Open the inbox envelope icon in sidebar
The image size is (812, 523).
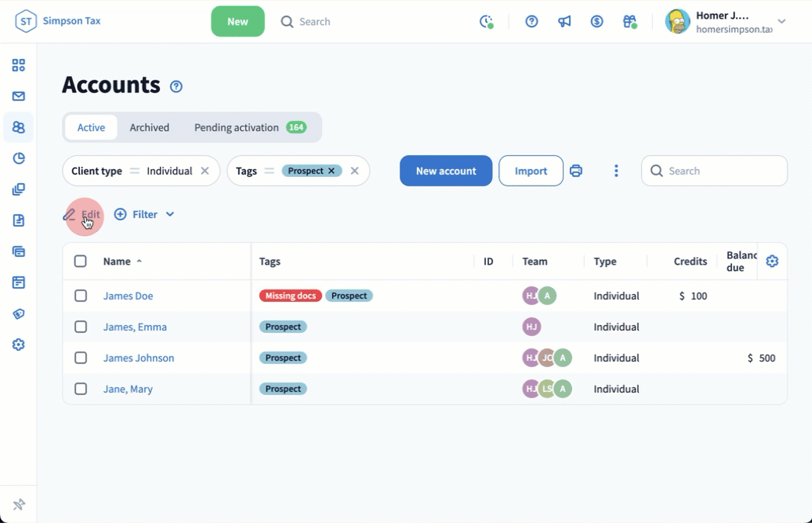coord(19,96)
